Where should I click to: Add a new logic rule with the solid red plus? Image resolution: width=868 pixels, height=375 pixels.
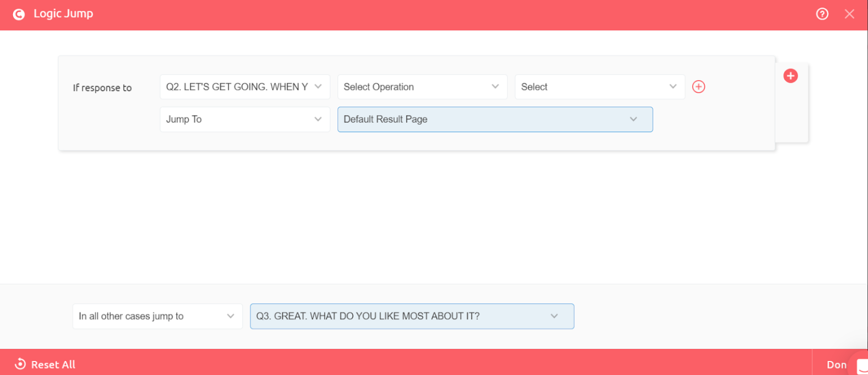(x=790, y=76)
